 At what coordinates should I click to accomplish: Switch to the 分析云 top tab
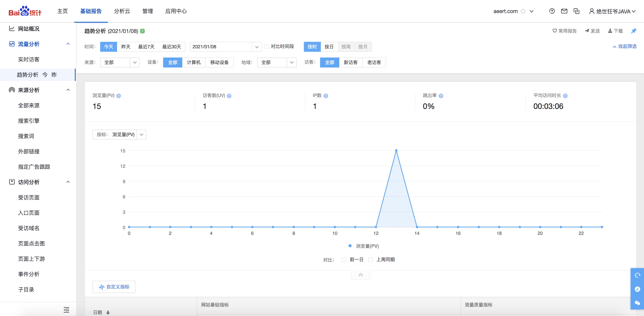pyautogui.click(x=122, y=11)
